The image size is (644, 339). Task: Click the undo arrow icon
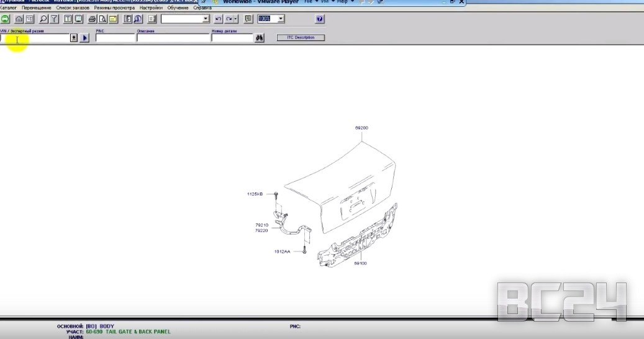218,19
